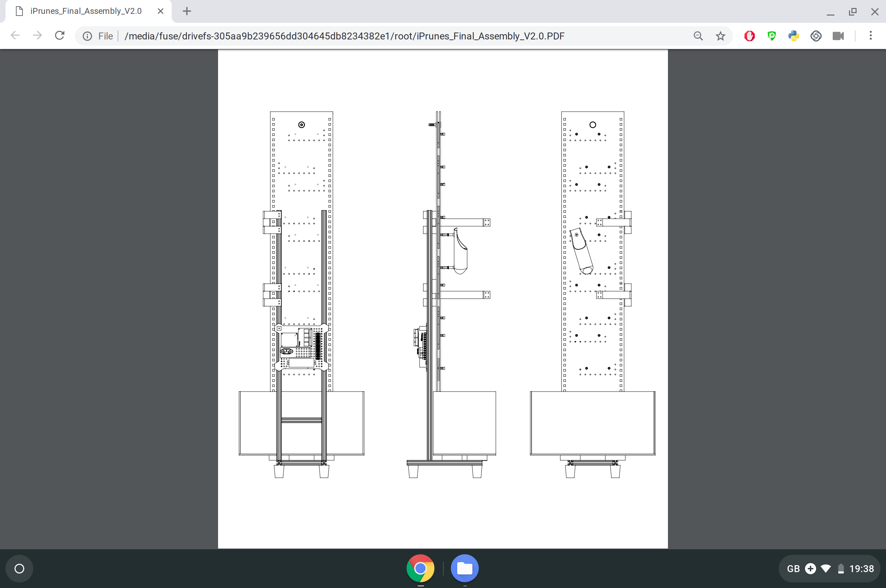Click the grey swirl extension icon
886x588 pixels.
tap(816, 36)
